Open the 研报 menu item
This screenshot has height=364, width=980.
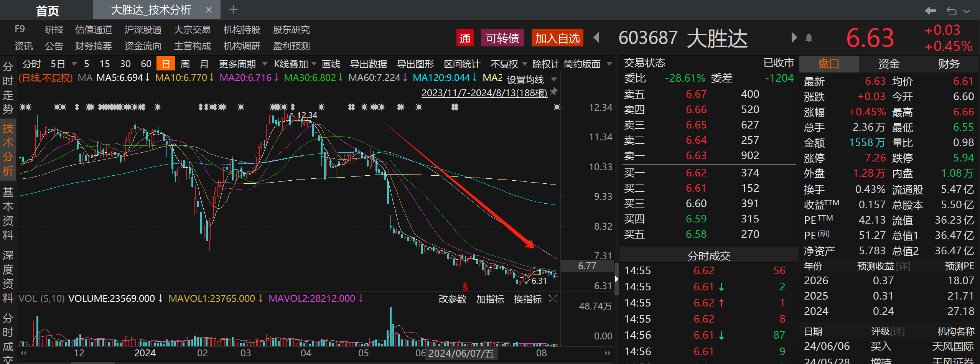coord(54,30)
